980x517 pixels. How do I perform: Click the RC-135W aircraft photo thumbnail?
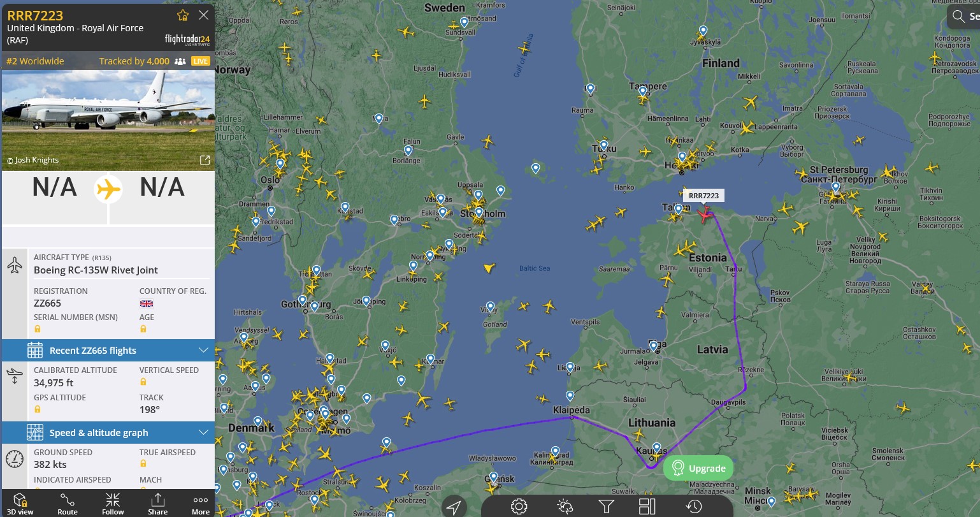click(108, 120)
